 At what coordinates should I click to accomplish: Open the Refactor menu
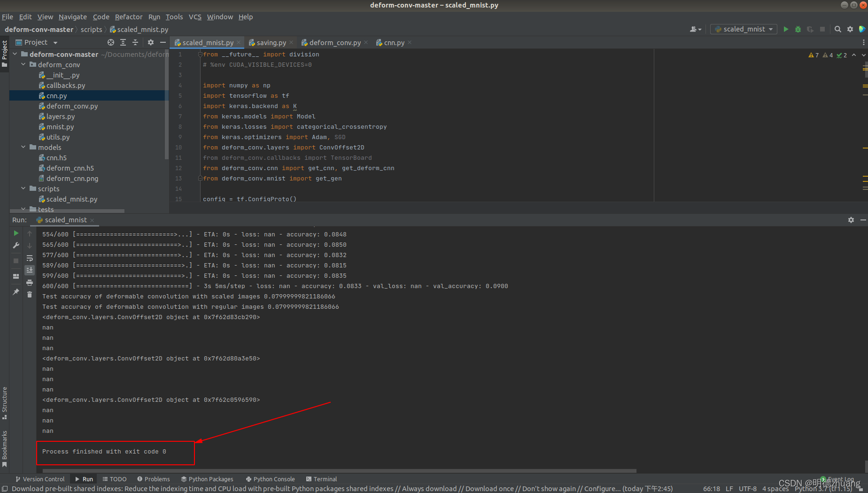coord(129,17)
